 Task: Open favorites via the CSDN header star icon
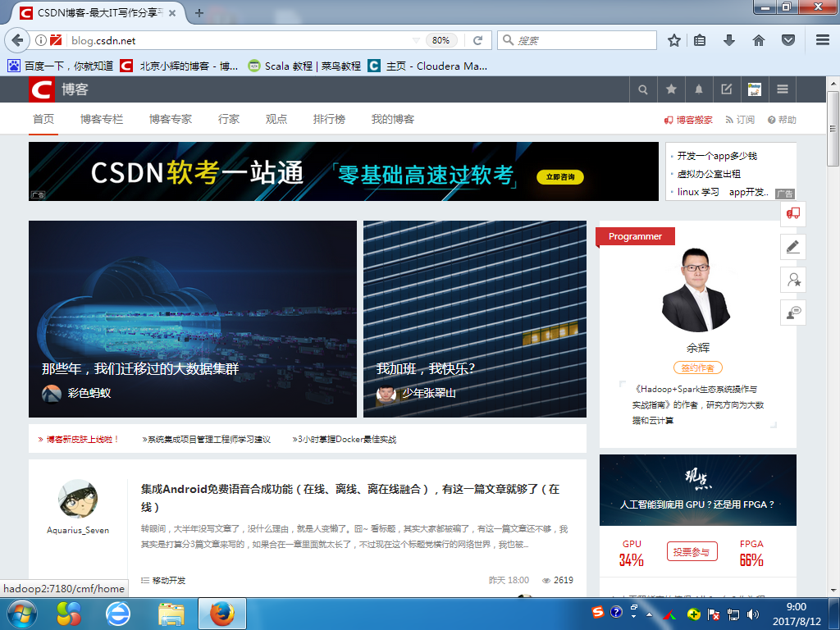pos(671,89)
